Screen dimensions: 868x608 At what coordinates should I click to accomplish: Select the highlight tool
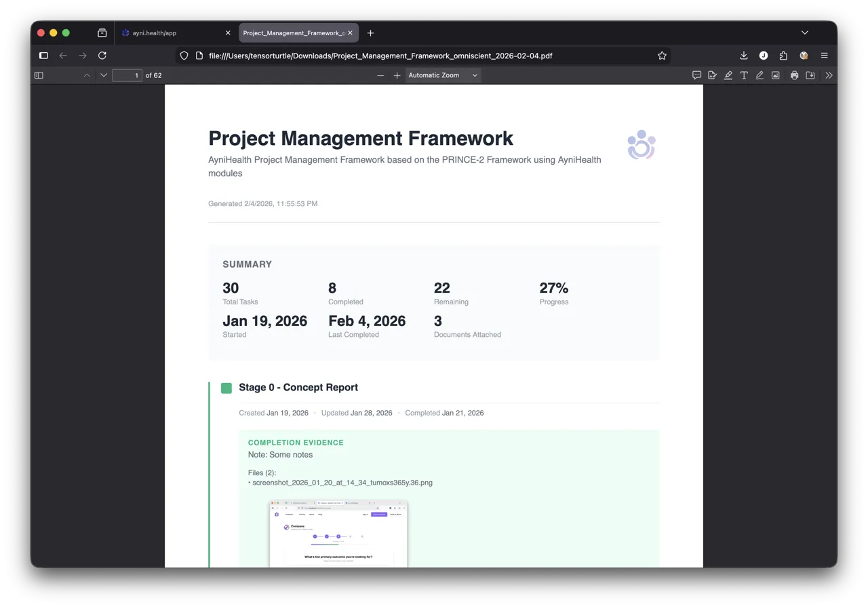tap(728, 75)
